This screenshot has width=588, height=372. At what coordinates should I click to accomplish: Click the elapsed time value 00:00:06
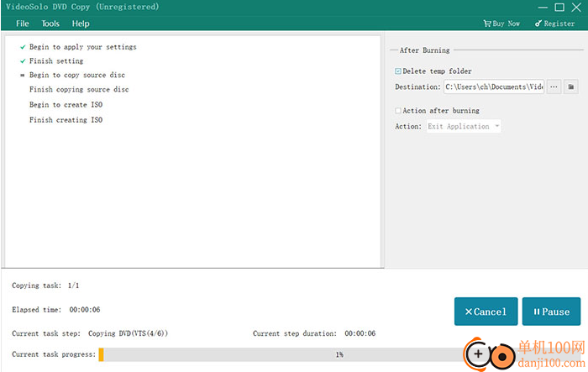85,310
